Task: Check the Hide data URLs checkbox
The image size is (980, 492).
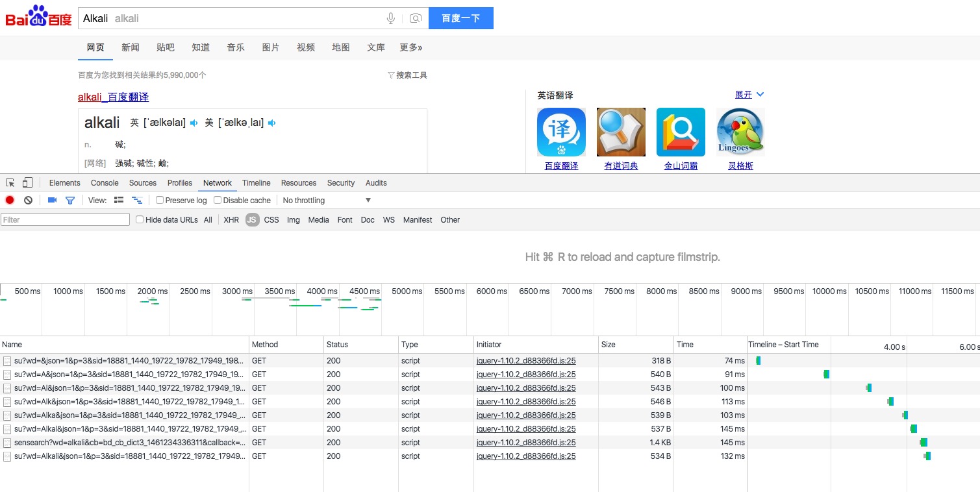Action: [140, 219]
